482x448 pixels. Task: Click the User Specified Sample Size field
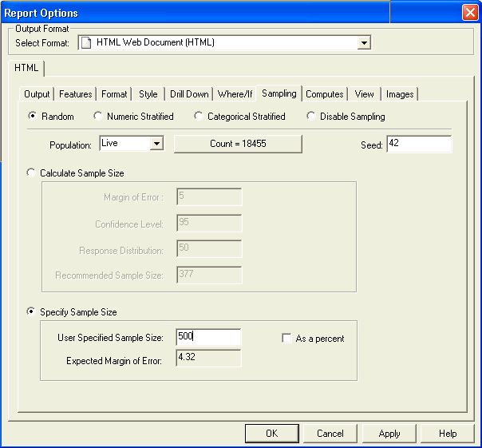[208, 337]
